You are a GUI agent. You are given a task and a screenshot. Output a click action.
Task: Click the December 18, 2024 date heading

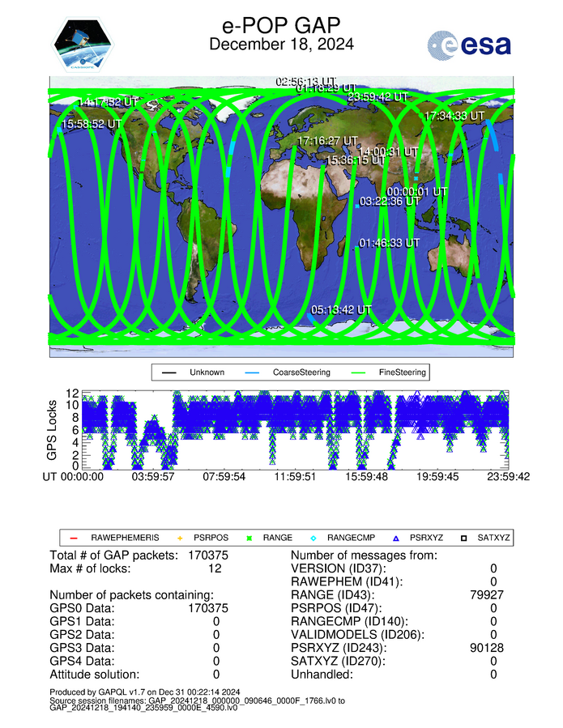coord(281,45)
